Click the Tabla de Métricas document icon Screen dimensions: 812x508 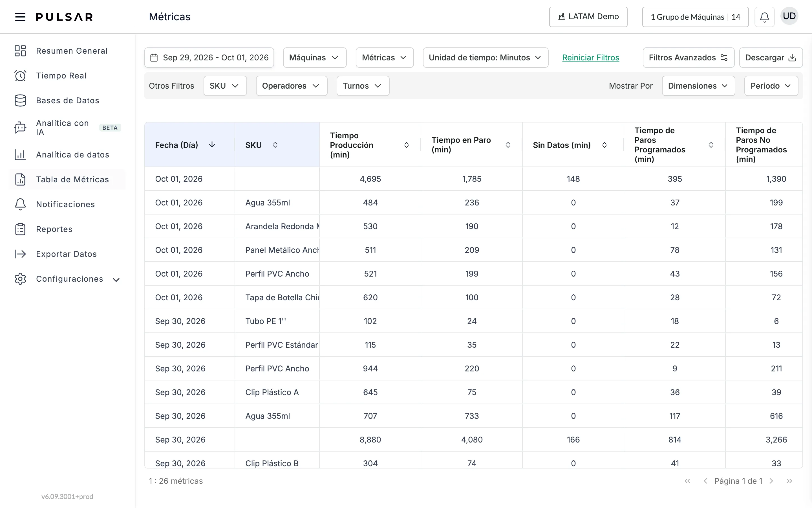(20, 179)
